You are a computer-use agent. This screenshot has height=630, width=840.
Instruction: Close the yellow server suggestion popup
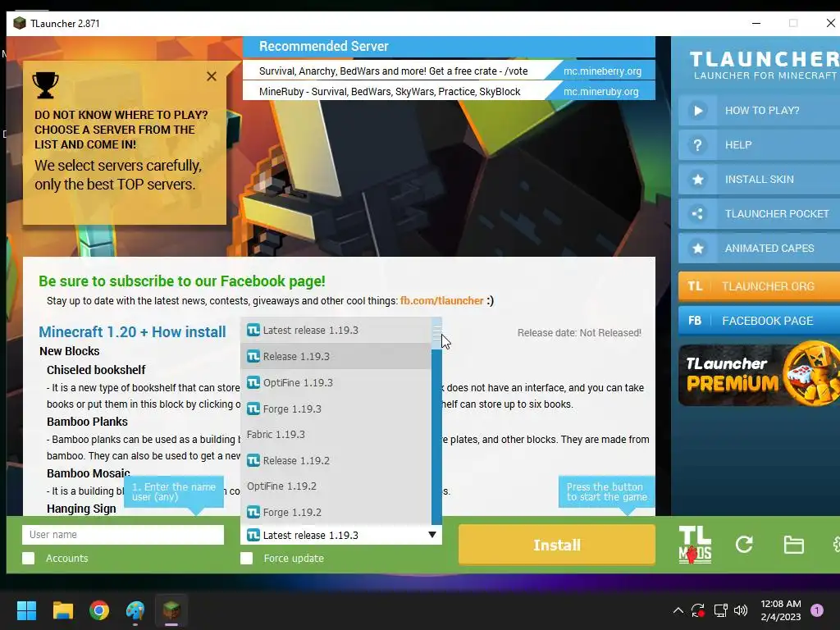coord(212,76)
